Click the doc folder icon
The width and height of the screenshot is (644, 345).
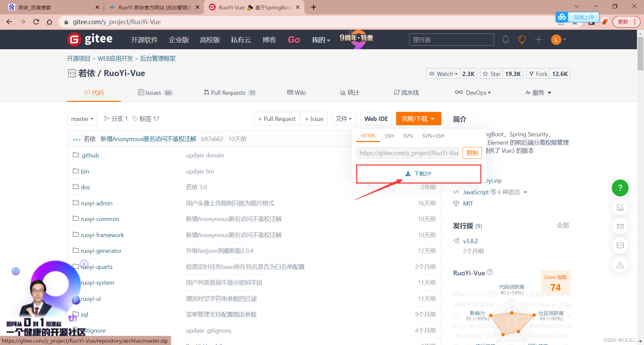(x=76, y=187)
